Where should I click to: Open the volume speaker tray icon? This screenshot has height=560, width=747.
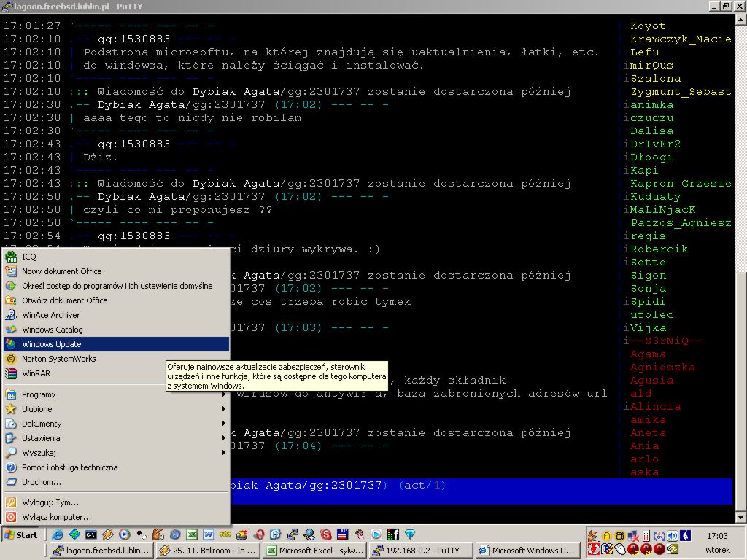pos(672,536)
